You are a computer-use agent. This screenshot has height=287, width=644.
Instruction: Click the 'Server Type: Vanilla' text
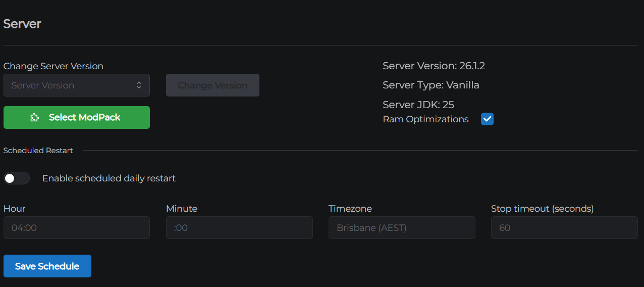pos(431,85)
